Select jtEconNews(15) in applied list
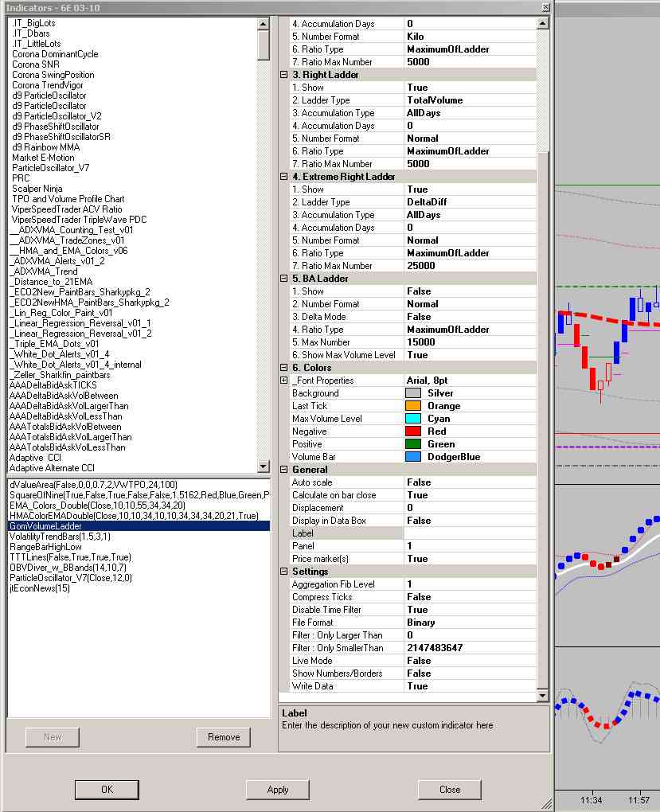 tap(39, 588)
